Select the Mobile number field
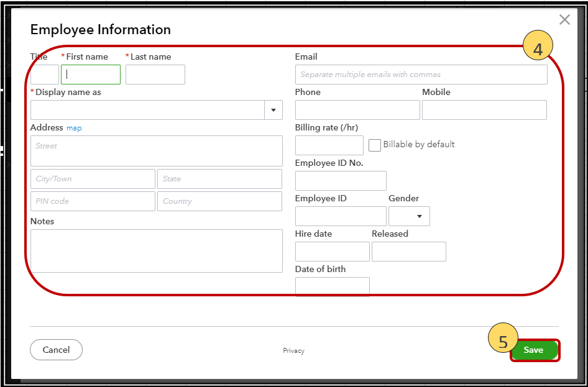Image resolution: width=588 pixels, height=387 pixels. click(x=484, y=110)
